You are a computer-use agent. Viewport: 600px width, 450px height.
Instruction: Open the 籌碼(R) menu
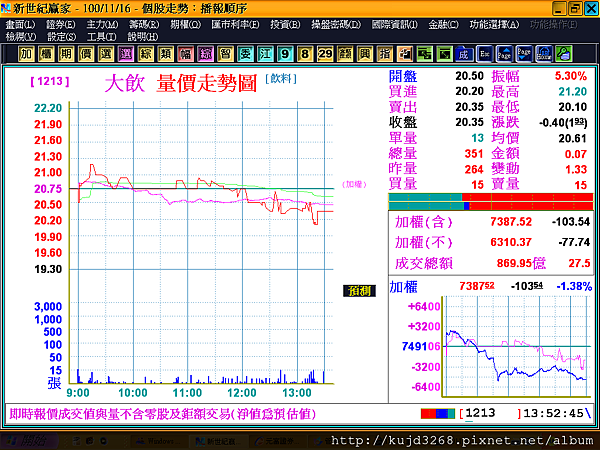point(144,24)
